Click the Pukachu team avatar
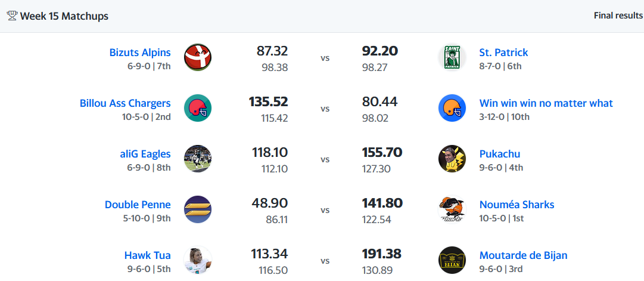644x281 pixels. click(452, 158)
